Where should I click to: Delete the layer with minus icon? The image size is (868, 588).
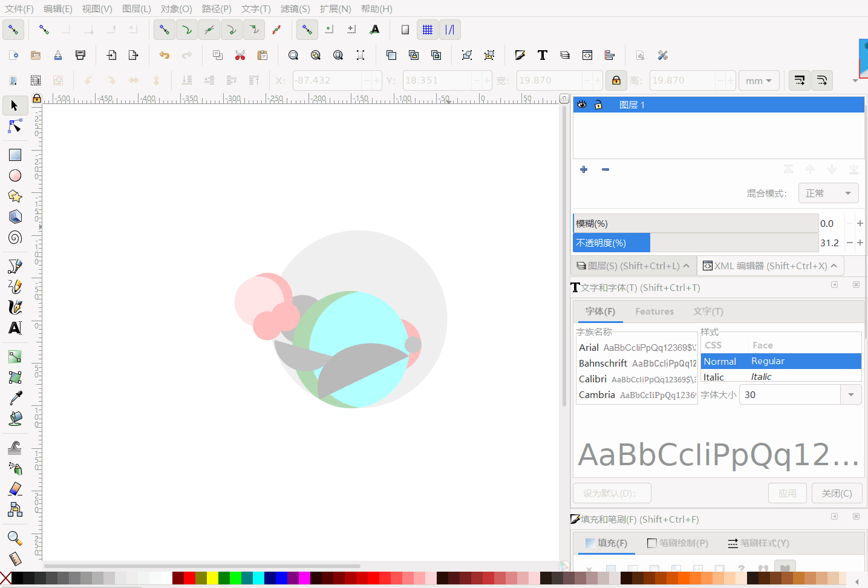tap(605, 169)
